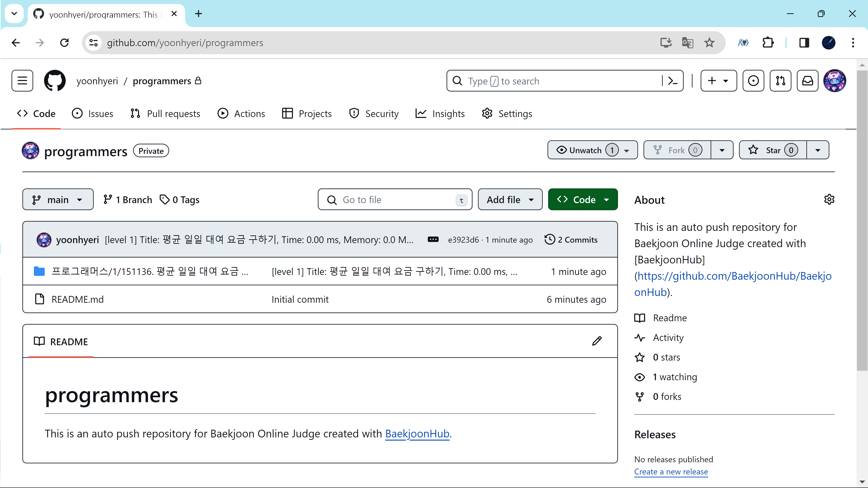The width and height of the screenshot is (868, 488).
Task: Click the GitHub Octocat logo
Action: [x=55, y=81]
